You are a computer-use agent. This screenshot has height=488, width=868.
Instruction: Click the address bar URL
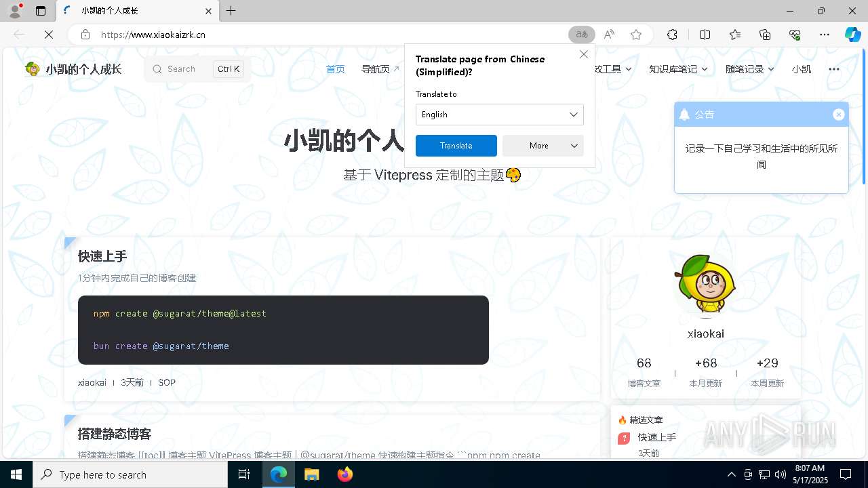(x=153, y=35)
